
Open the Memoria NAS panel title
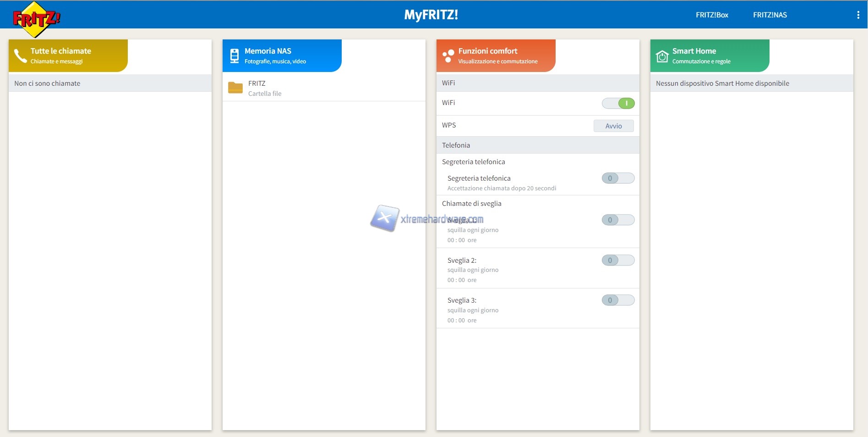268,51
